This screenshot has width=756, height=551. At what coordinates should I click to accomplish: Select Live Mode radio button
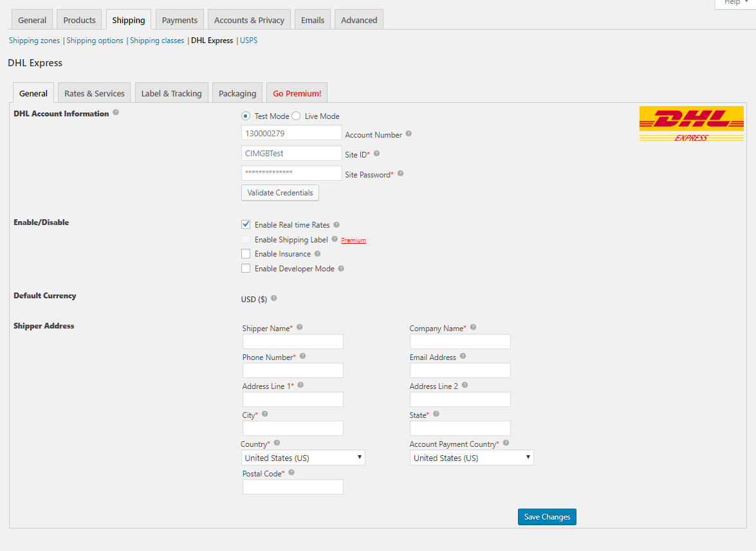(296, 116)
